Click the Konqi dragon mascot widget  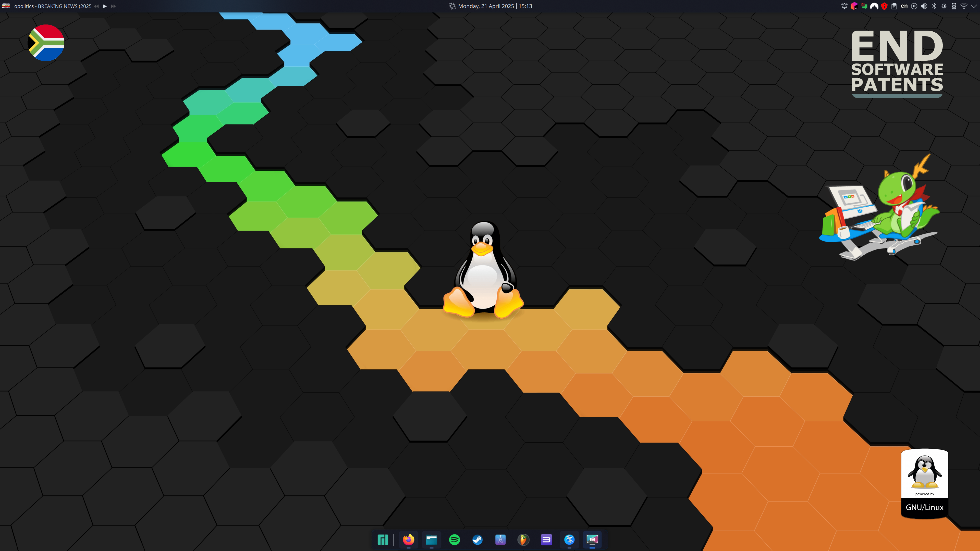(x=879, y=207)
